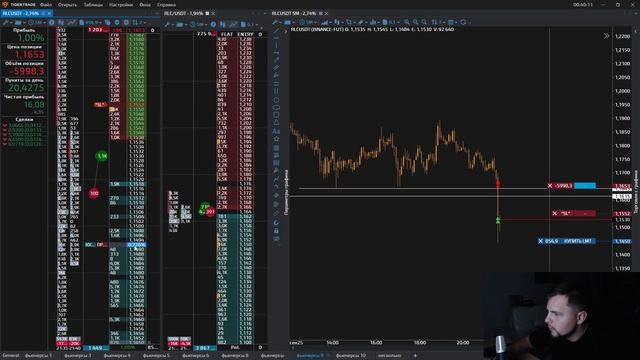This screenshot has width=640, height=360.
Task: Select the magnet tool in drawing sidebar
Action: click(276, 223)
